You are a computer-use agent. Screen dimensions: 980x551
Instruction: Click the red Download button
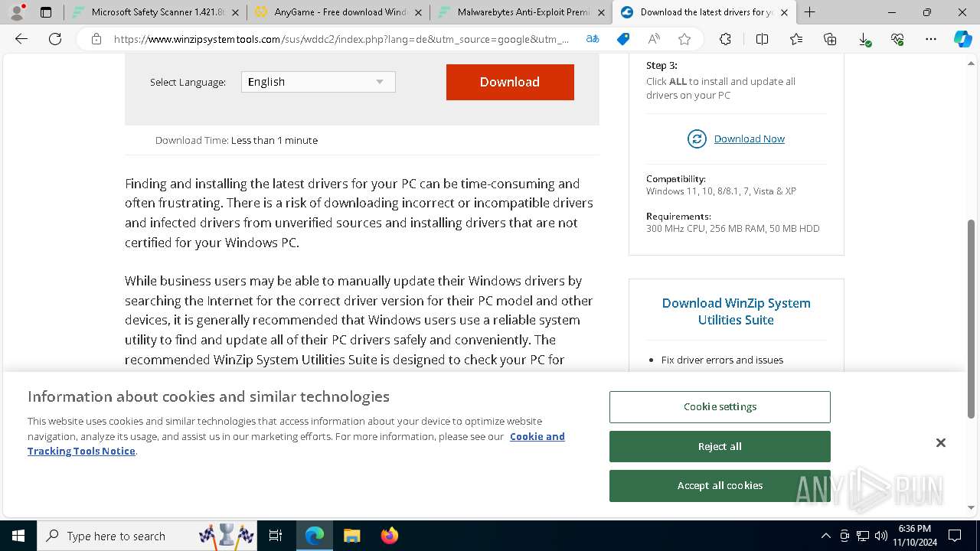[510, 82]
